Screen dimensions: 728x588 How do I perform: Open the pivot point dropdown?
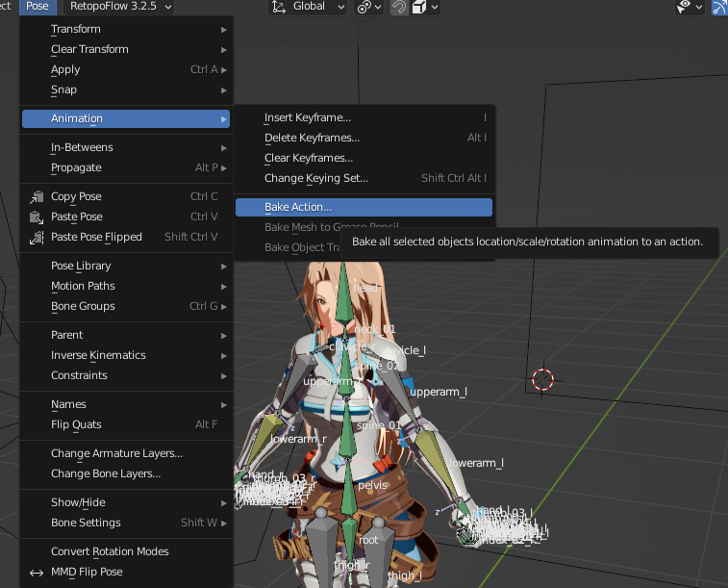pyautogui.click(x=368, y=7)
